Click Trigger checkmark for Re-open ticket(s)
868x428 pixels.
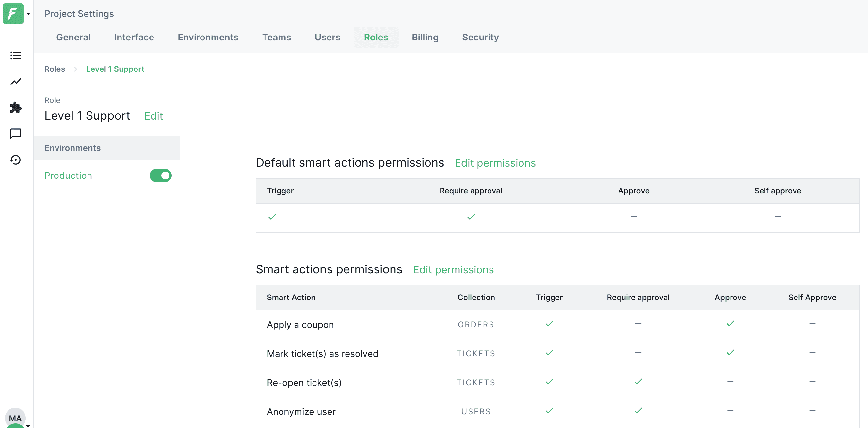pyautogui.click(x=550, y=382)
